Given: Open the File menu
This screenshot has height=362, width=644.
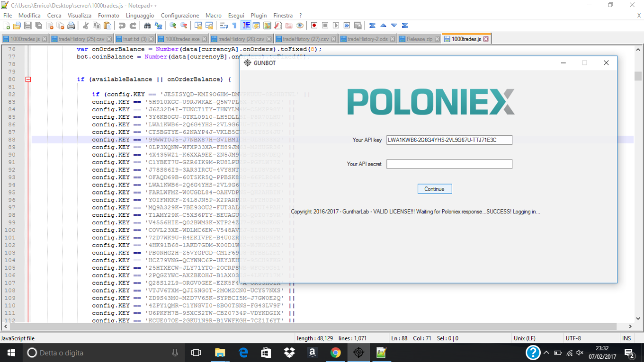Looking at the screenshot, I should (8, 16).
